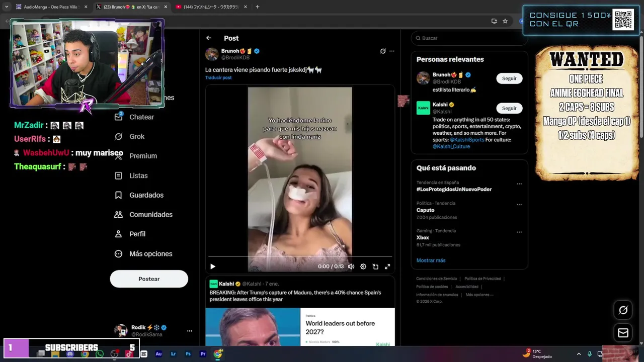
Task: Mute the video volume icon
Action: (351, 266)
